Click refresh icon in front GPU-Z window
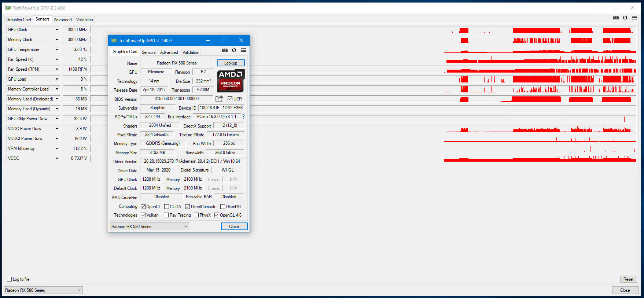Screen dimensions: 644x298 coord(234,50)
